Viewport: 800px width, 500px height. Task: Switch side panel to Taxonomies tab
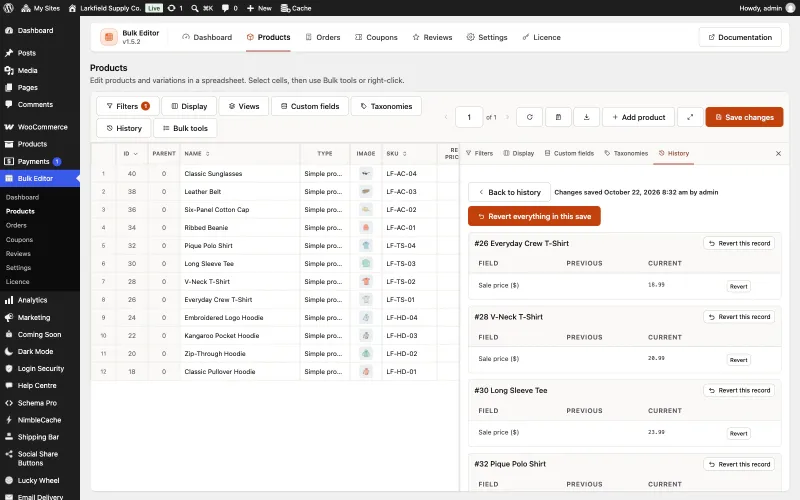coord(626,154)
